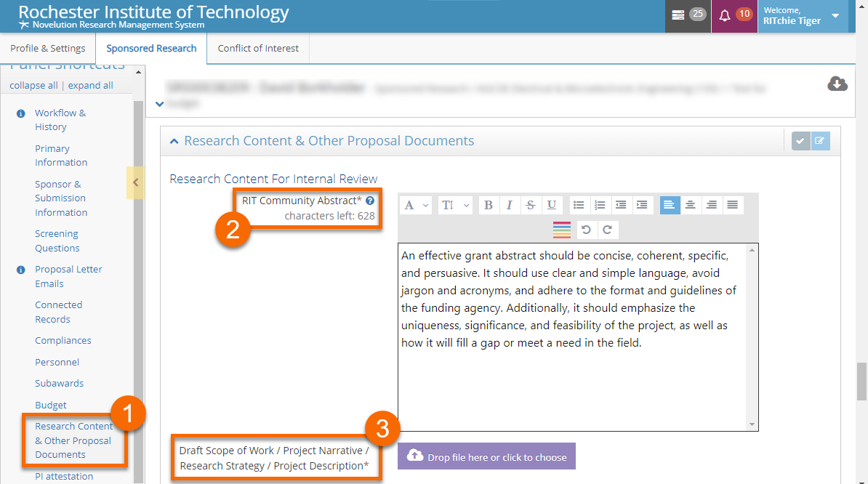Click the 'expand all' link
The width and height of the screenshot is (868, 484).
[x=90, y=85]
